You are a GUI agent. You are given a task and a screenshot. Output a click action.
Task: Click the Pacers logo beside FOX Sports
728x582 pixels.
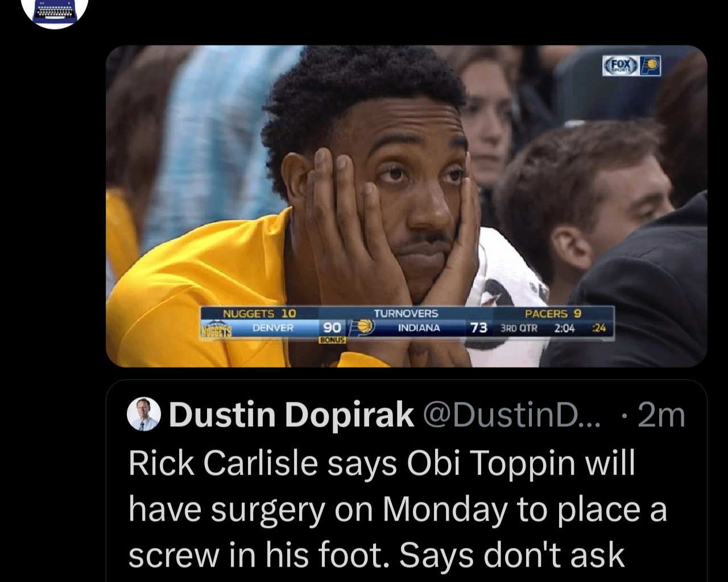click(650, 66)
